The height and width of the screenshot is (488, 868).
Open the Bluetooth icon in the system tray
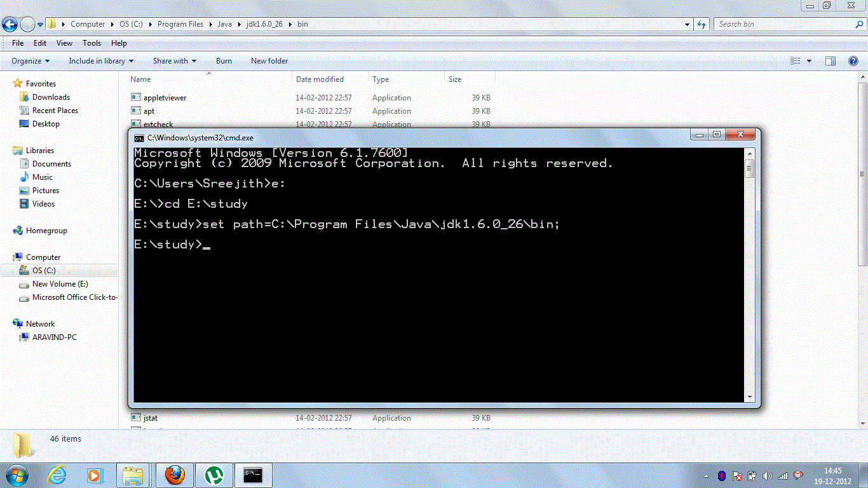tap(721, 475)
